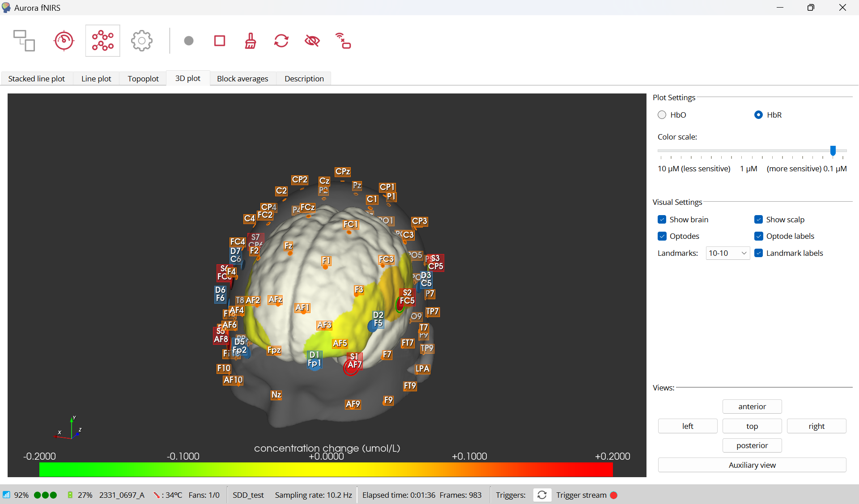Click the red refresh arrows icon
This screenshot has width=859, height=504.
click(281, 41)
